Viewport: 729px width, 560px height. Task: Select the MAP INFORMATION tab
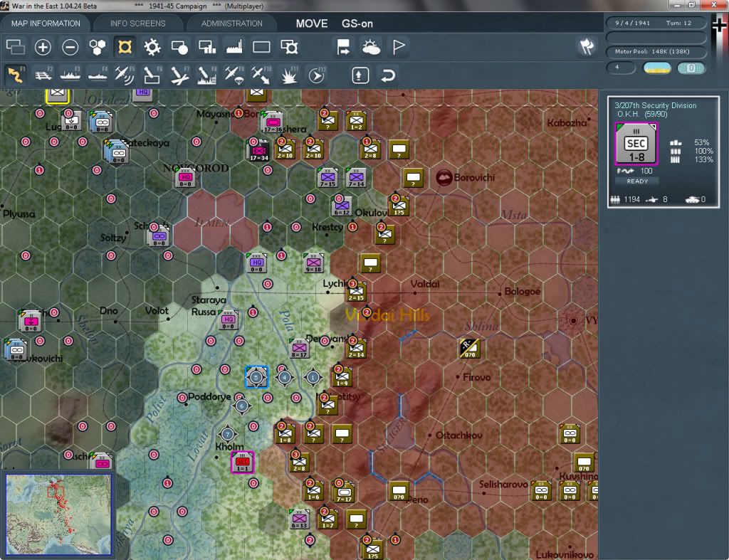pos(46,23)
